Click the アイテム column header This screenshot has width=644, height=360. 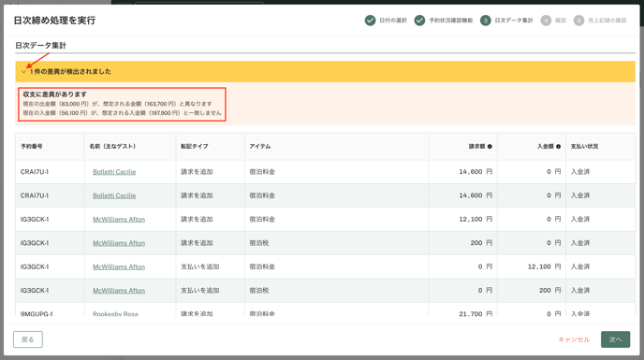point(260,147)
